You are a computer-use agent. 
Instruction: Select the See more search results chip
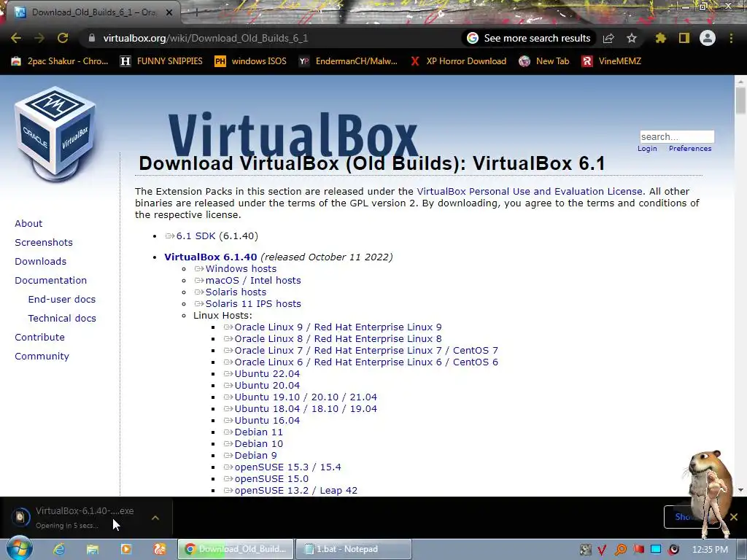click(x=529, y=38)
